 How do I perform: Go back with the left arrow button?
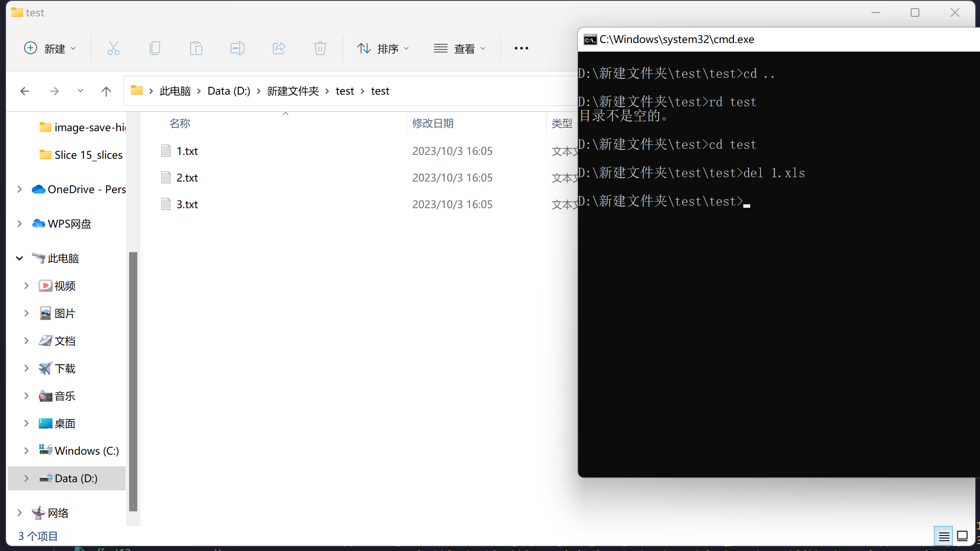click(x=25, y=91)
